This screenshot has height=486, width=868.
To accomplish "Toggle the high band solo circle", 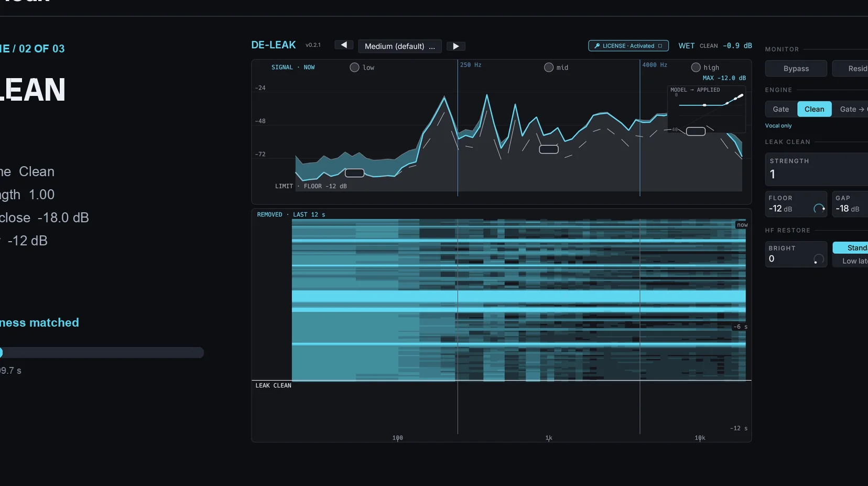I will [696, 67].
